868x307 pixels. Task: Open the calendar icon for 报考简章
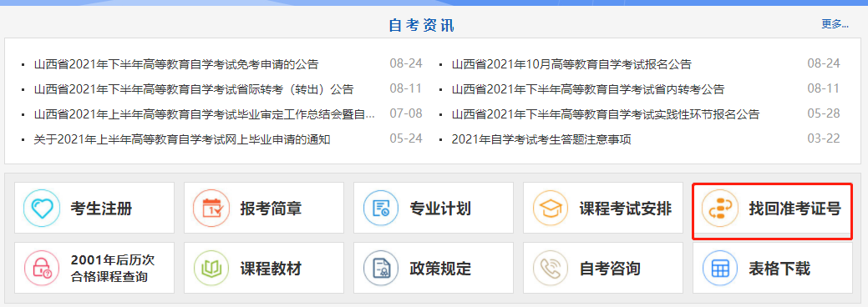tap(211, 208)
